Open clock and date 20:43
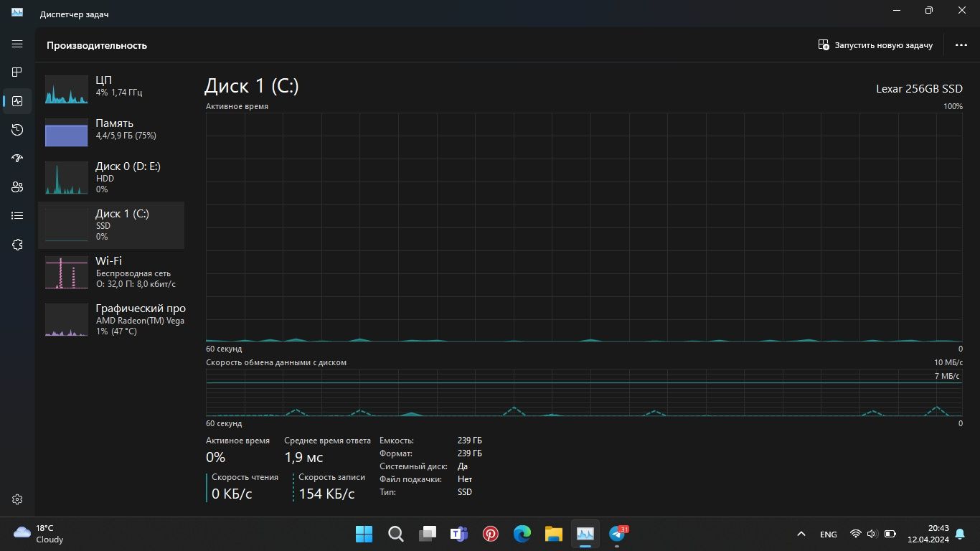The image size is (980, 551). 928,534
